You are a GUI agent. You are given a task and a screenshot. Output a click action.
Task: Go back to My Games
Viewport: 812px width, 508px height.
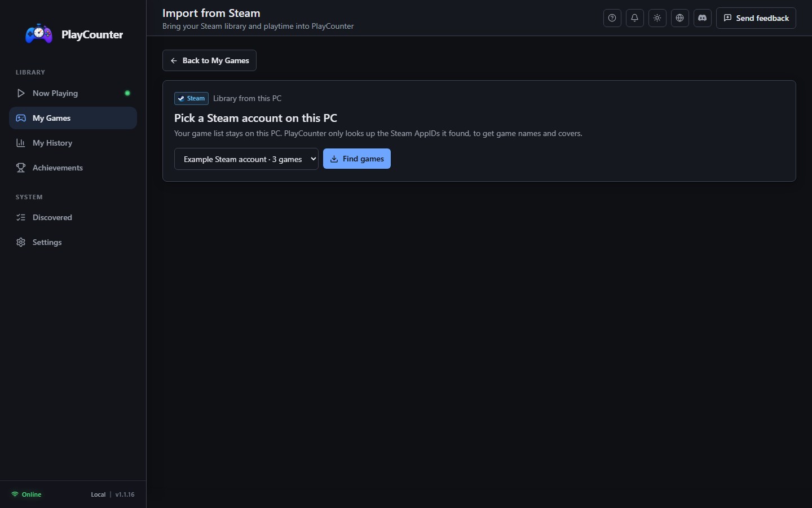pyautogui.click(x=209, y=60)
